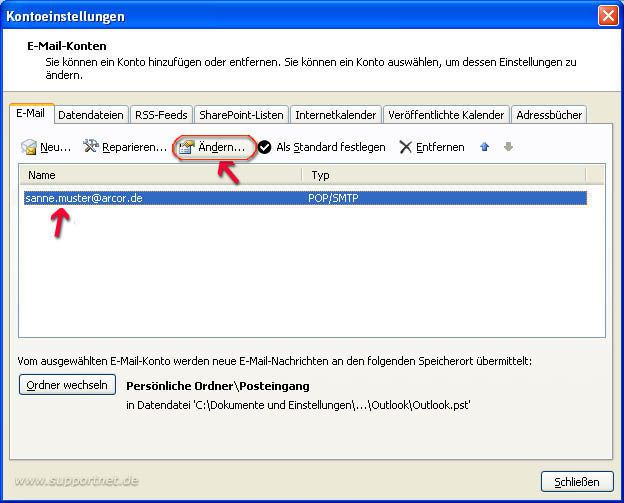
Task: Click the Ändern account icon
Action: point(186,147)
